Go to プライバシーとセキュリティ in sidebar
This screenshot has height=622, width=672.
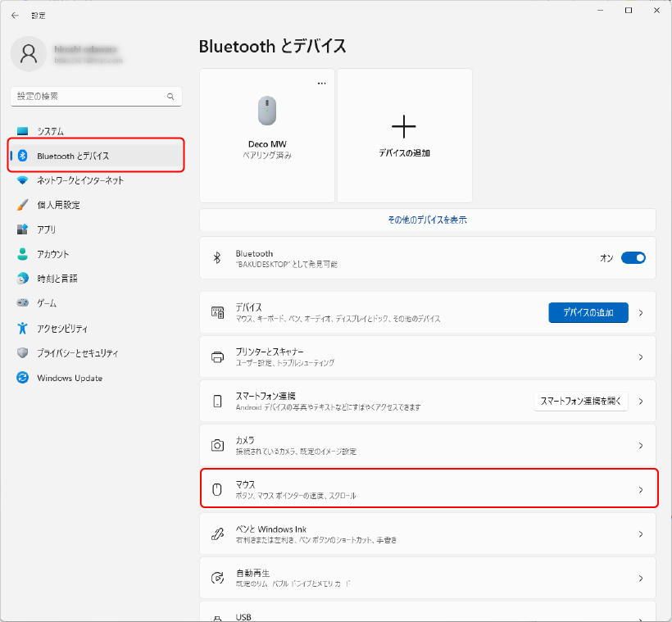coord(77,353)
